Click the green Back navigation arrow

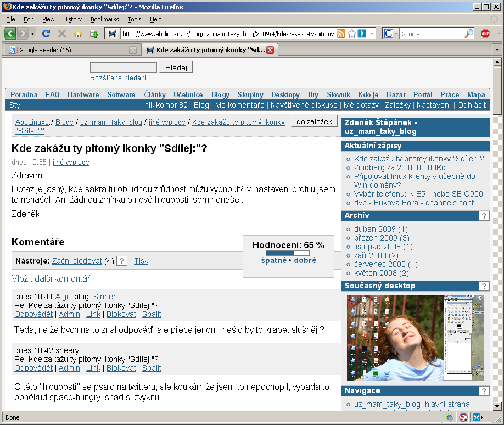10,33
